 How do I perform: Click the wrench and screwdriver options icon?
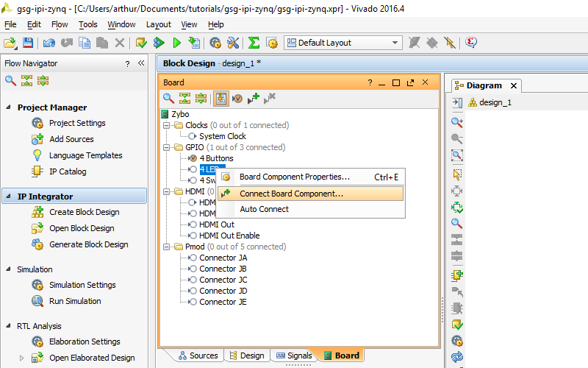click(x=233, y=43)
